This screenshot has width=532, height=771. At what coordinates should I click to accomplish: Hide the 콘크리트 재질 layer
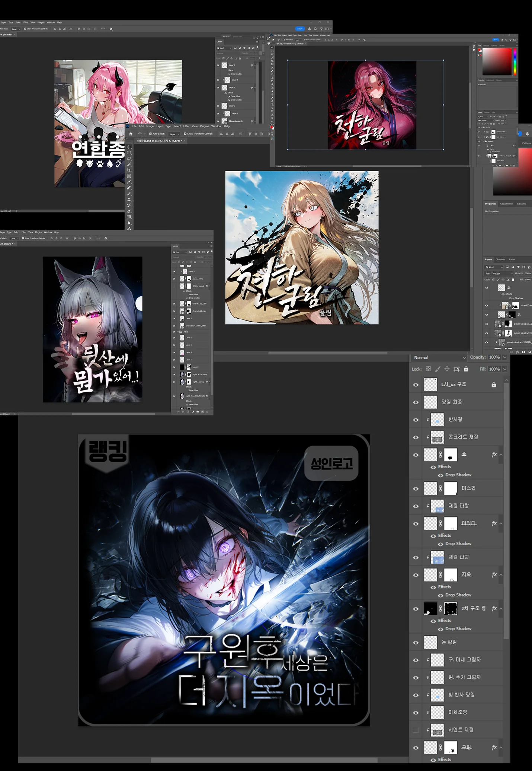[416, 437]
